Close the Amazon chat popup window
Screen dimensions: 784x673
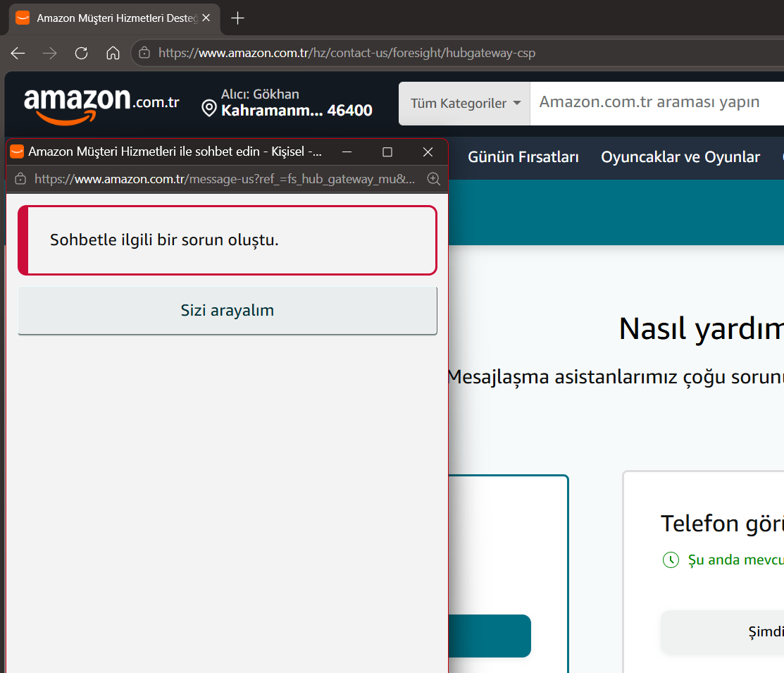click(x=428, y=152)
